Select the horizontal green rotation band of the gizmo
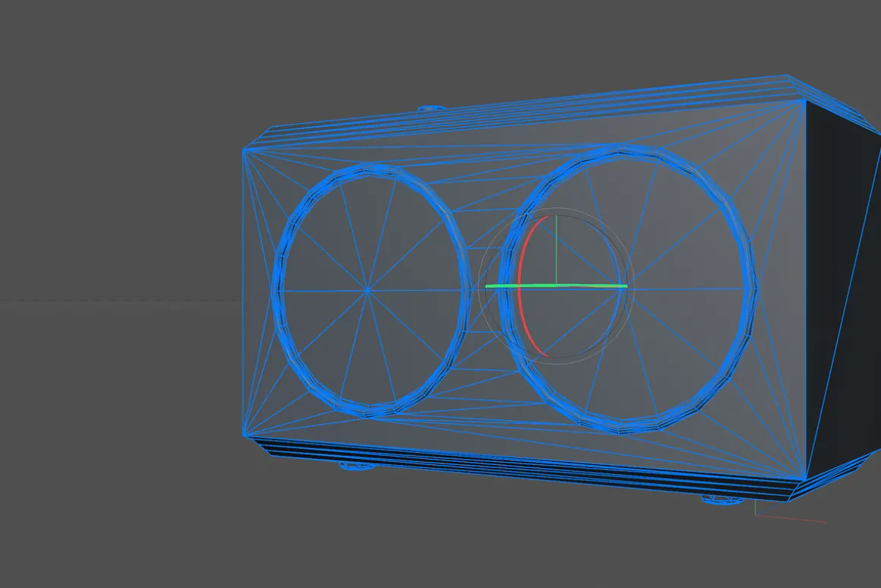Image resolution: width=881 pixels, height=588 pixels. tap(556, 286)
